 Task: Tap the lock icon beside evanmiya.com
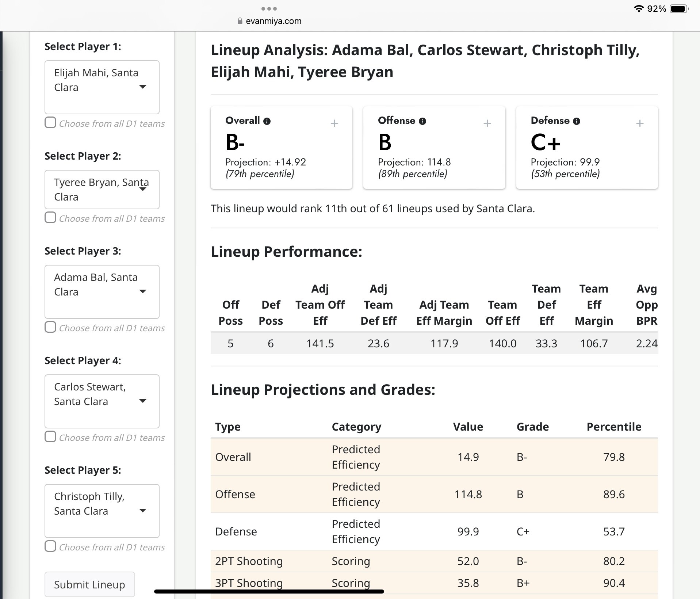click(240, 21)
